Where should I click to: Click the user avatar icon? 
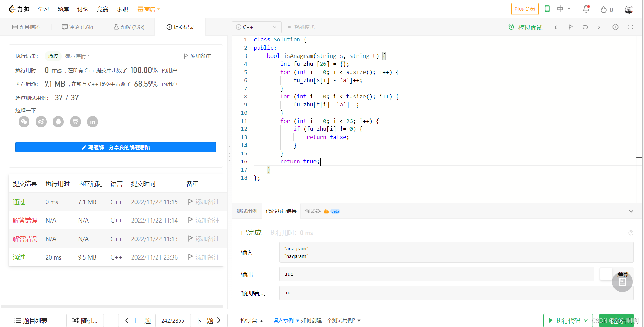[x=629, y=9]
